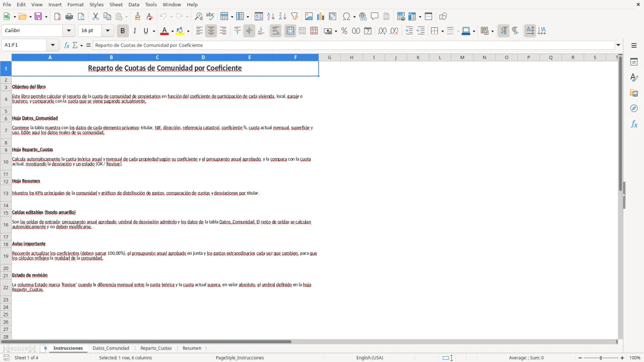Screen dimensions: 644x362
Task: Expand Background Color palette arrow
Action: click(188, 31)
